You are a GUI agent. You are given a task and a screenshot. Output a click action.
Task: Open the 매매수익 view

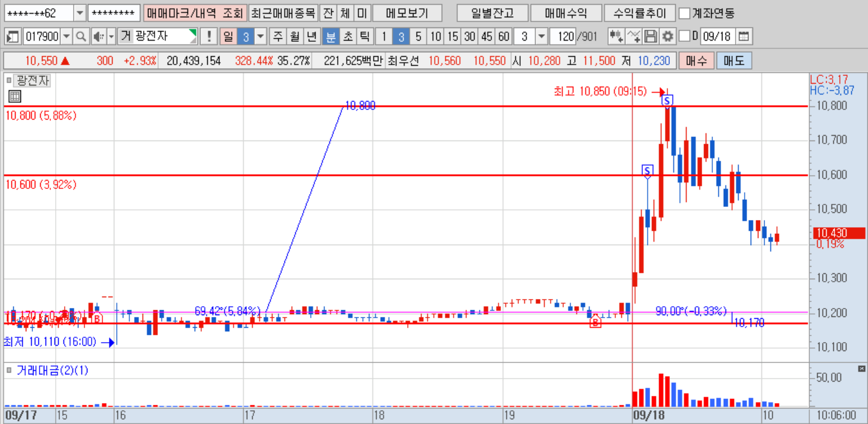click(565, 13)
